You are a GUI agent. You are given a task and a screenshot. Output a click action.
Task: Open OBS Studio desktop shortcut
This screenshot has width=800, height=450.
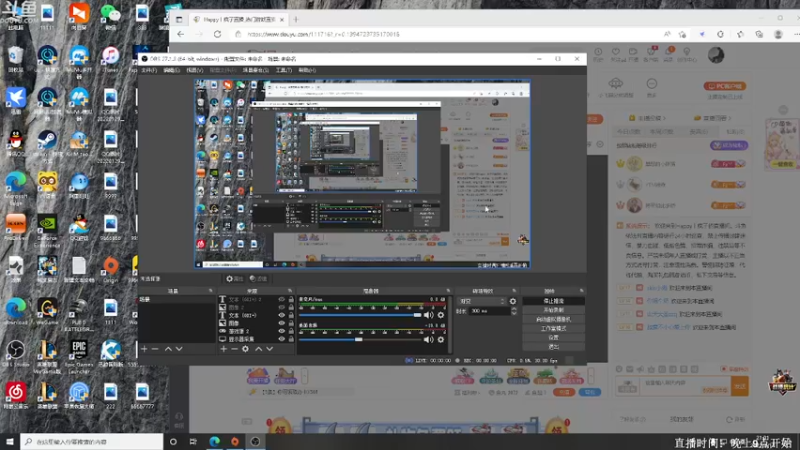coord(16,350)
